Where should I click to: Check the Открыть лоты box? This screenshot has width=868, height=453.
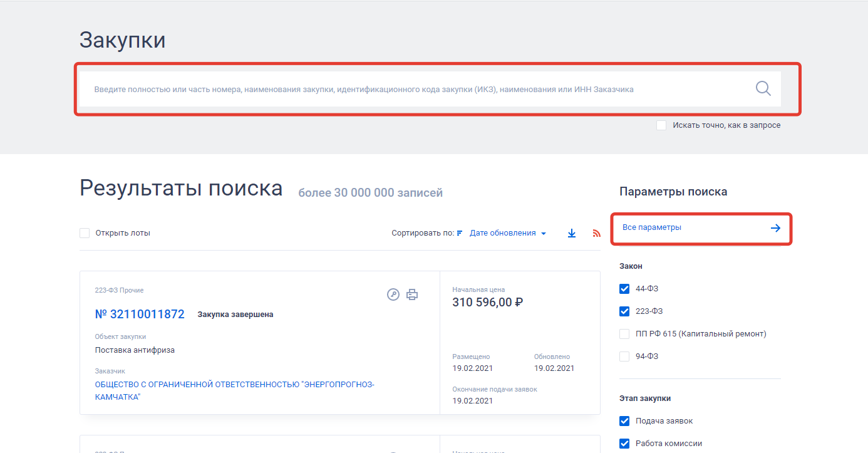85,233
